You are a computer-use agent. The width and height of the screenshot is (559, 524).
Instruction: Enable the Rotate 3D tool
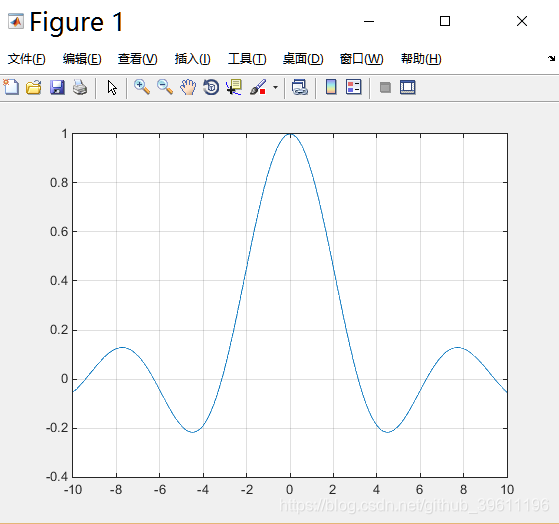(211, 87)
